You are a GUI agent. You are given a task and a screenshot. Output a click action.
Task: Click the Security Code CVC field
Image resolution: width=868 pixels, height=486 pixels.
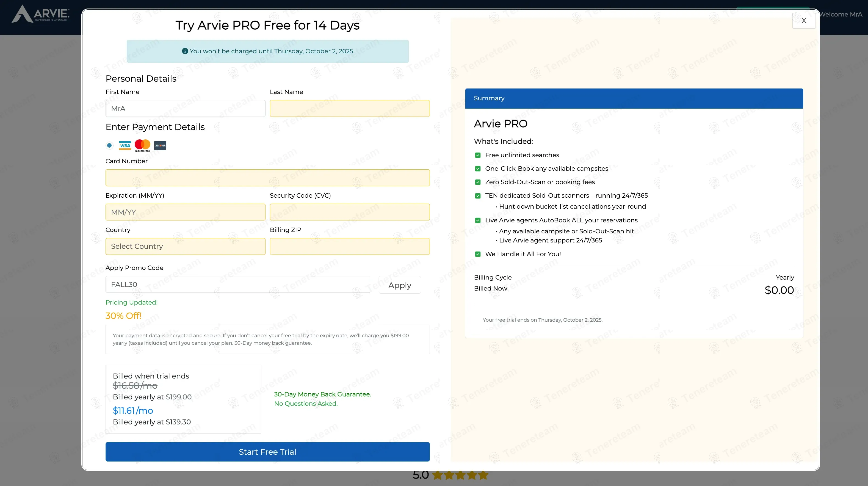(x=349, y=212)
